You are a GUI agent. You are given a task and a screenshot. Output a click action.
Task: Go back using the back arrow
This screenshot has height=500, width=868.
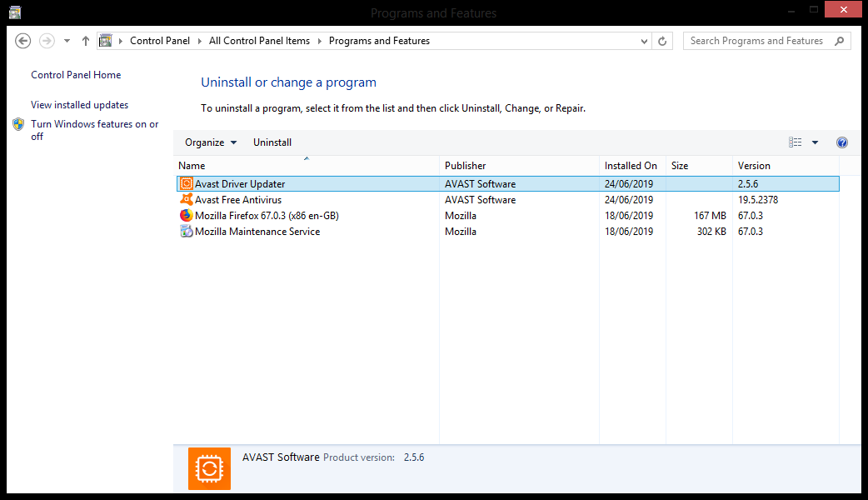click(x=23, y=41)
